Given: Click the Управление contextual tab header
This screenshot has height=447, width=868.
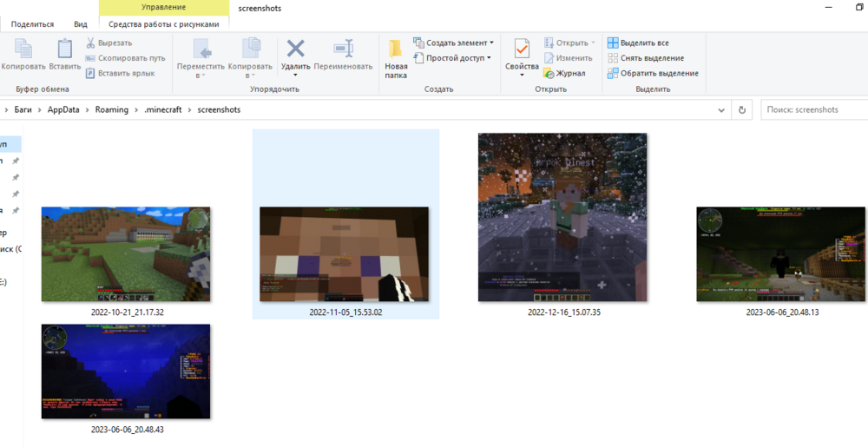Looking at the screenshot, I should pyautogui.click(x=164, y=8).
